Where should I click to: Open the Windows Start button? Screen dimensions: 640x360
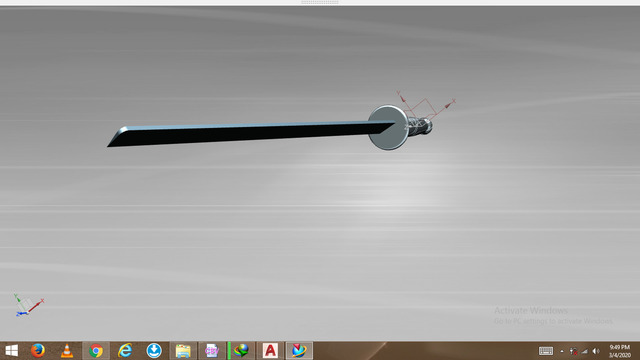pos(11,351)
